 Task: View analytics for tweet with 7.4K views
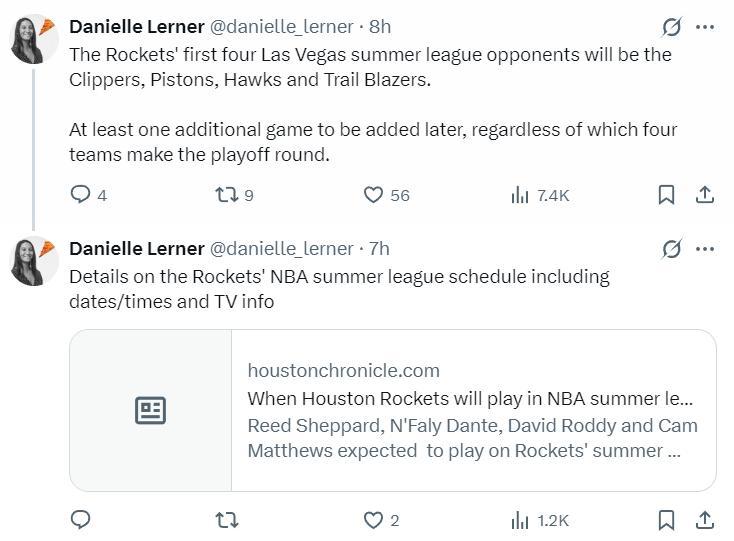520,195
